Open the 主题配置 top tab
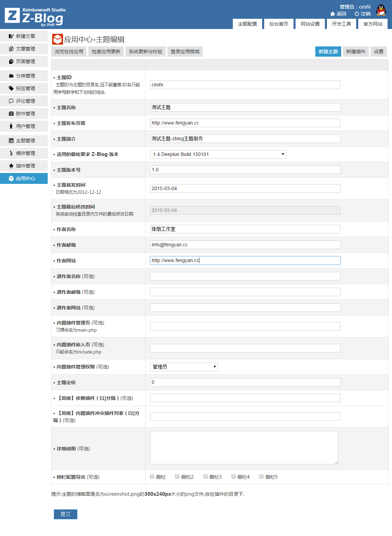 [247, 24]
